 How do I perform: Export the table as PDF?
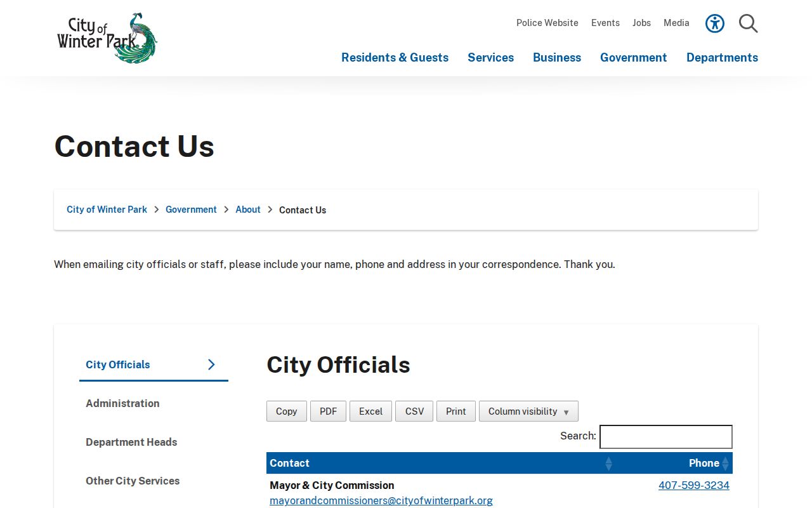point(328,411)
